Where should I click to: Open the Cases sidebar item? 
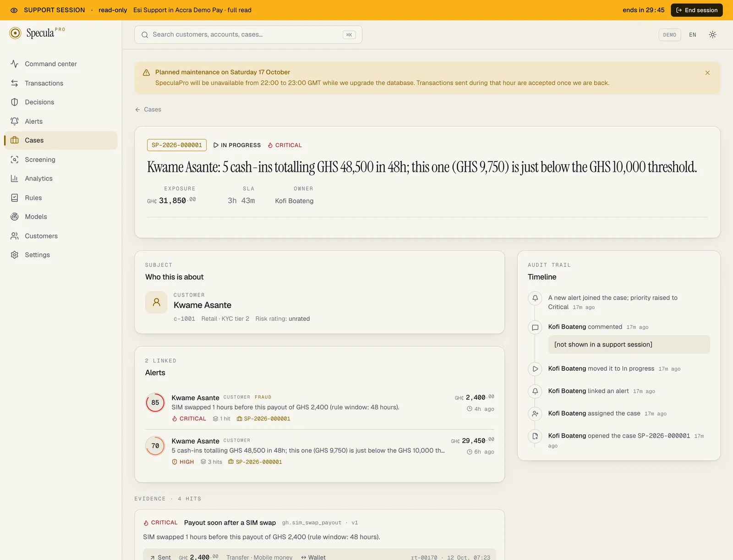[60, 140]
